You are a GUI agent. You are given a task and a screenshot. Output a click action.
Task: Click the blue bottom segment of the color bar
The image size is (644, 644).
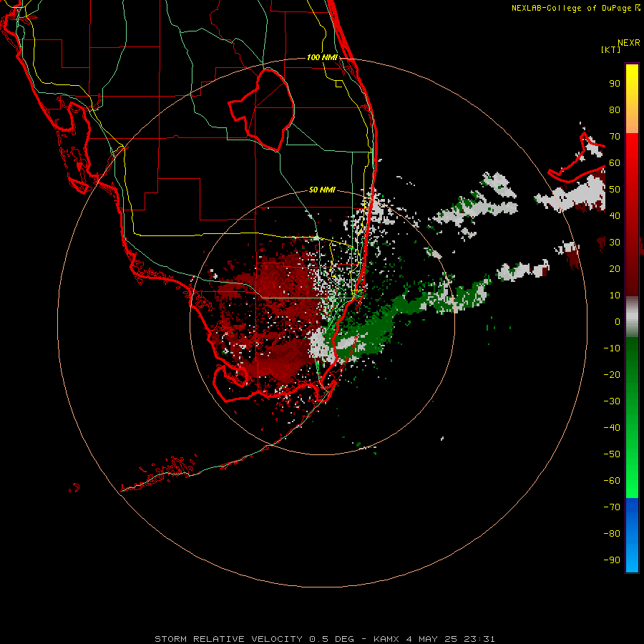pos(632,535)
